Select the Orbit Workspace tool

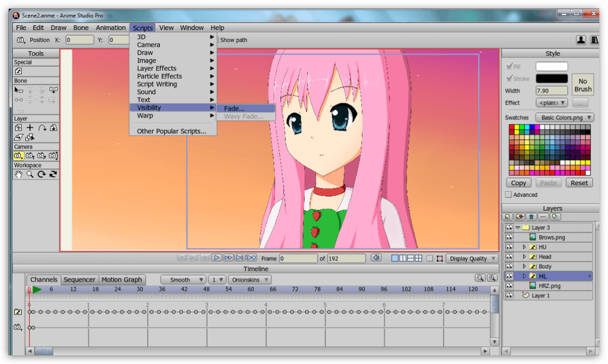pyautogui.click(x=53, y=174)
